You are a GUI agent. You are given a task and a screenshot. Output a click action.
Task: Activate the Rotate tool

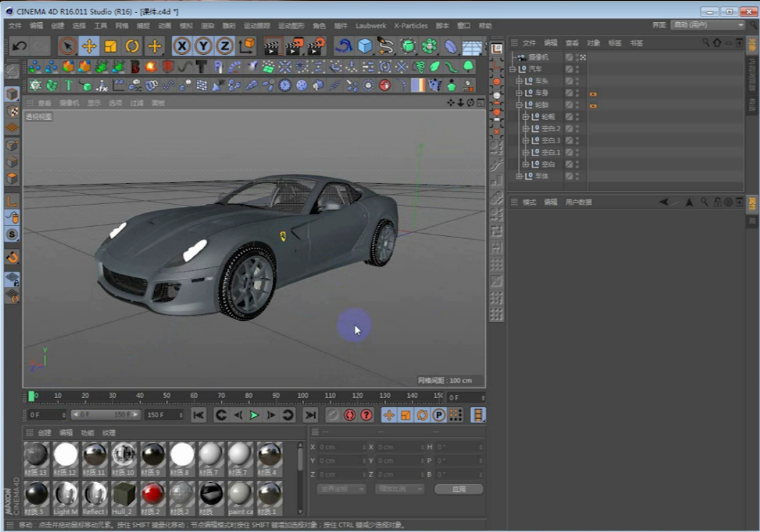pyautogui.click(x=133, y=46)
